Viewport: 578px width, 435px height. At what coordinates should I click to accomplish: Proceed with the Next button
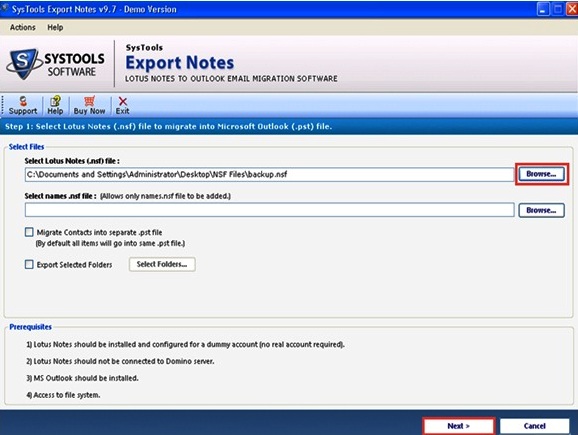click(x=459, y=426)
